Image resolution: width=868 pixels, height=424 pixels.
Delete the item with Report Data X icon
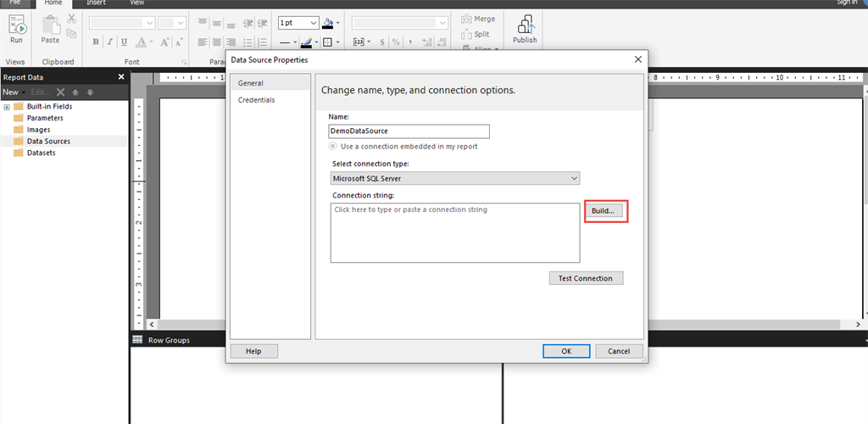61,92
